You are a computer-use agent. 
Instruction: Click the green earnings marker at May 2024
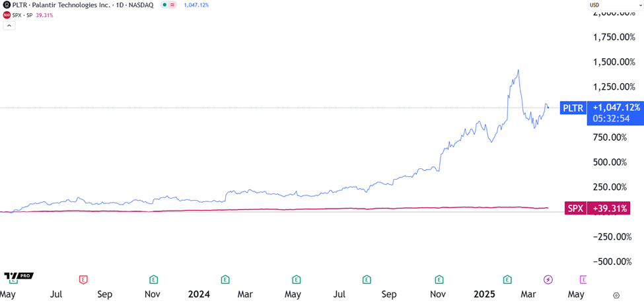[295, 280]
